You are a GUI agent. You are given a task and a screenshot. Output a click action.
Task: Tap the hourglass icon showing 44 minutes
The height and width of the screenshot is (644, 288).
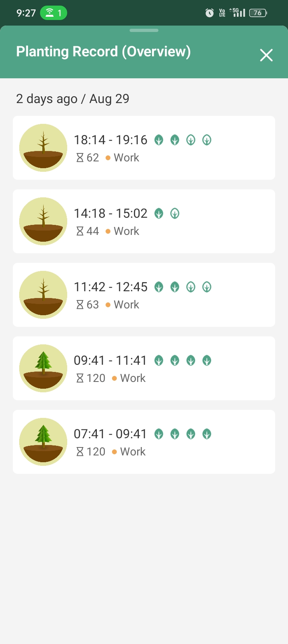click(x=80, y=231)
